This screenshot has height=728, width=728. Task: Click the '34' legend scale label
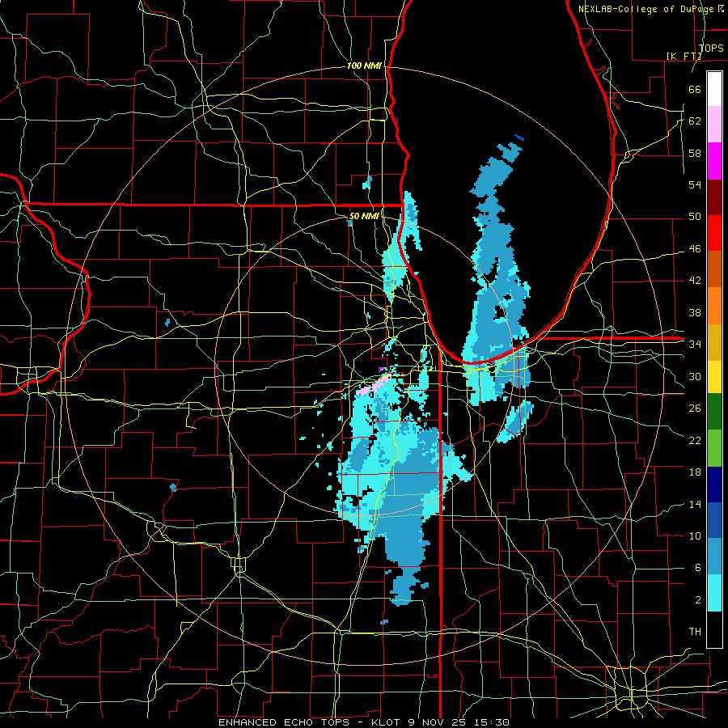(x=695, y=344)
